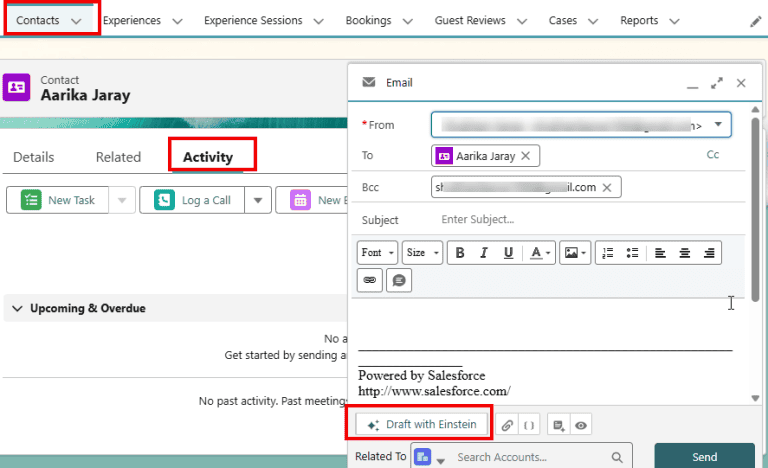Open the Bookings tab chevron menu

click(x=408, y=21)
